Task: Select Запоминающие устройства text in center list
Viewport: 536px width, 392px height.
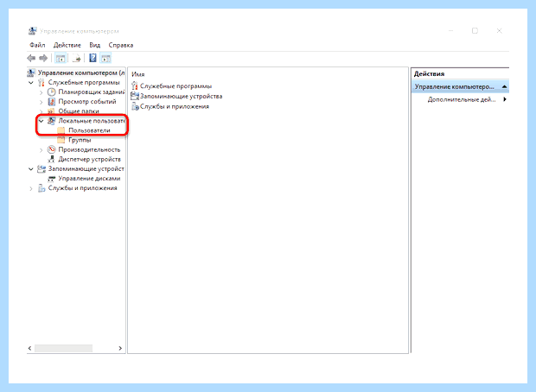Action: click(182, 97)
